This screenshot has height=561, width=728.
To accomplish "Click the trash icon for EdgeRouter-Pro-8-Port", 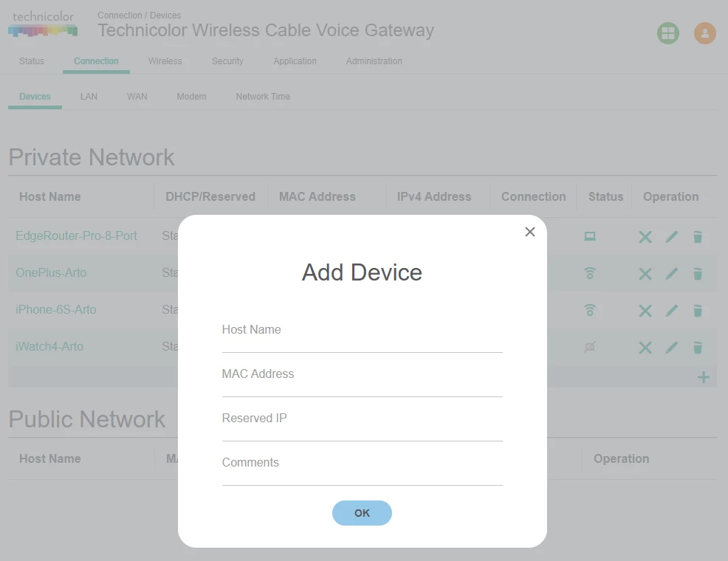I will point(697,237).
